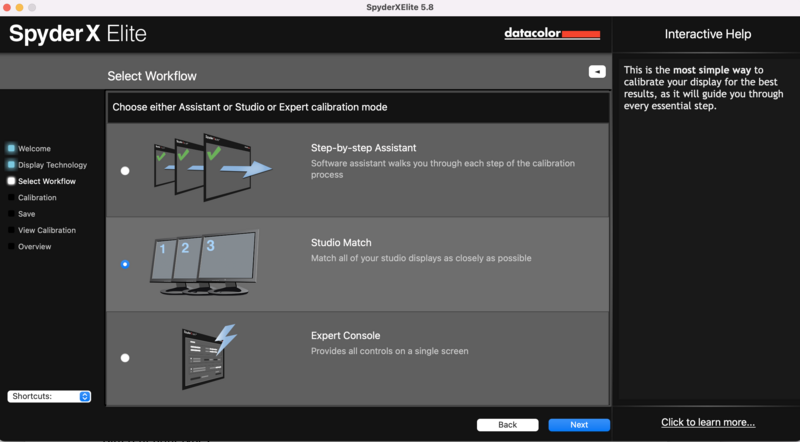Click the Select Workflow step indicator square
Screen dimensions: 800x442
pos(11,181)
